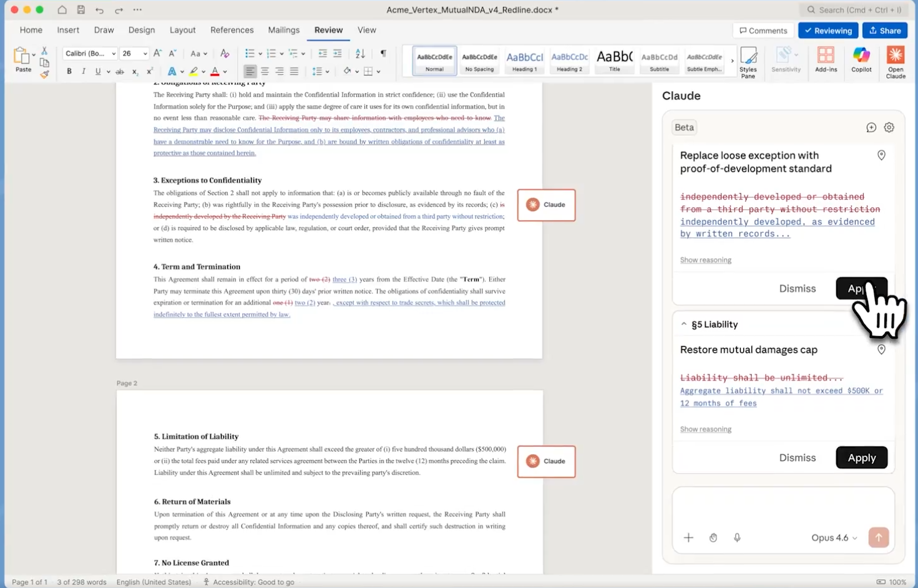The width and height of the screenshot is (918, 588).
Task: Toggle underline formatting
Action: [98, 72]
